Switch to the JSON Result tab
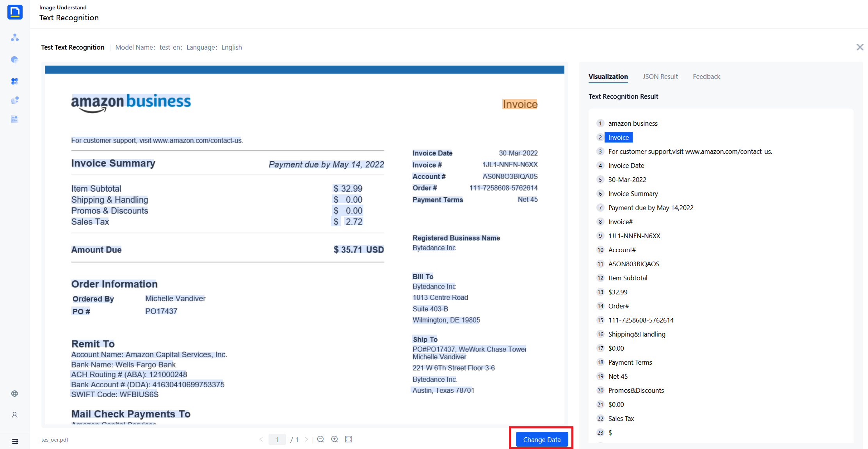868x449 pixels. pyautogui.click(x=660, y=77)
